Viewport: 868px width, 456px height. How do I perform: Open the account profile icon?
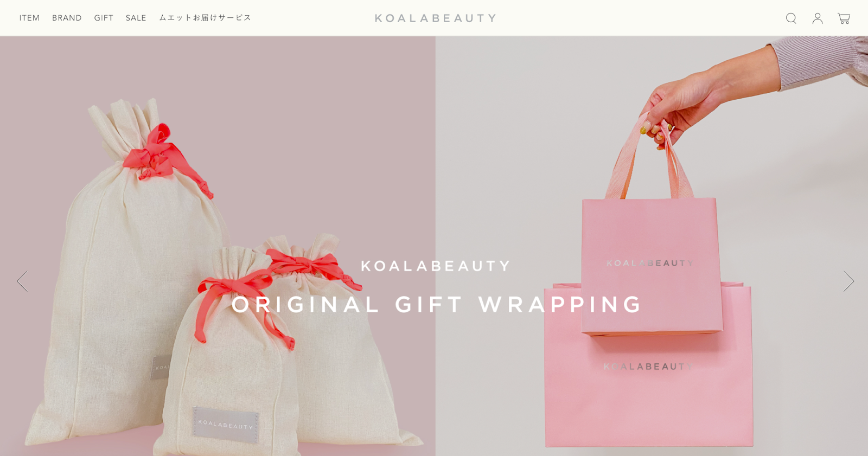[818, 18]
